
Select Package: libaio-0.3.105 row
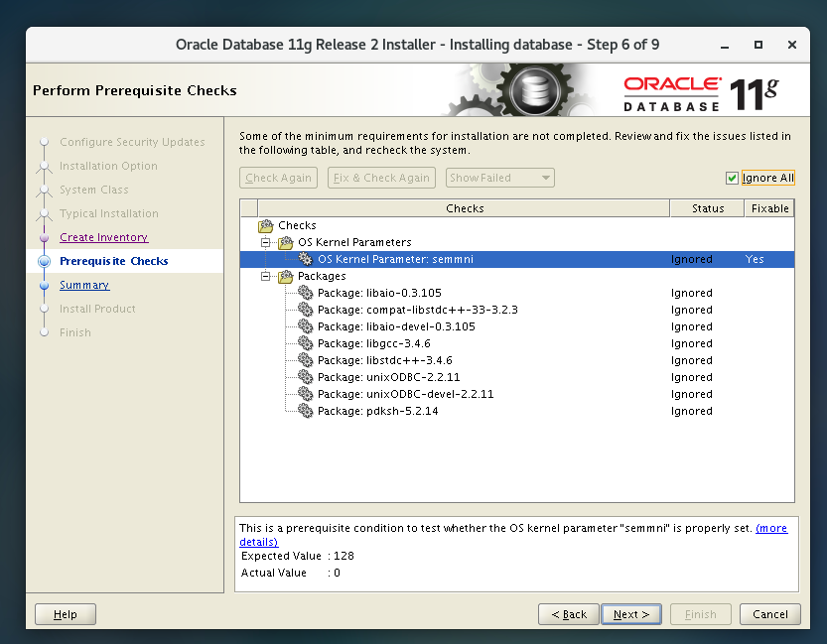click(517, 293)
